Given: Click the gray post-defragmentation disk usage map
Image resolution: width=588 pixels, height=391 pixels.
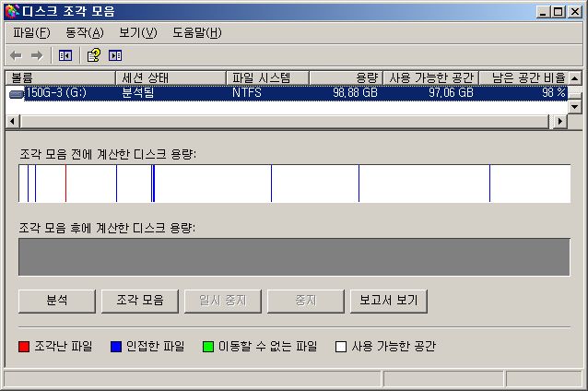Looking at the screenshot, I should 294,256.
